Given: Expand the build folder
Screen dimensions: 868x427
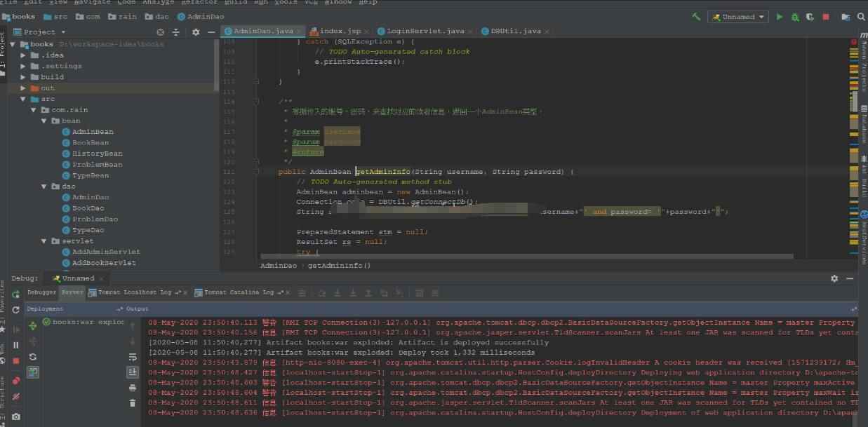Looking at the screenshot, I should [x=24, y=77].
